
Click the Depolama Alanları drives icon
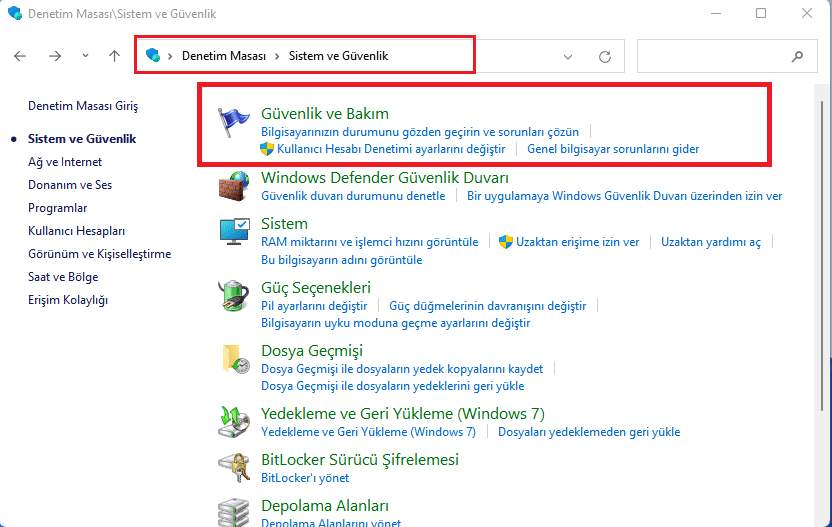[x=233, y=512]
